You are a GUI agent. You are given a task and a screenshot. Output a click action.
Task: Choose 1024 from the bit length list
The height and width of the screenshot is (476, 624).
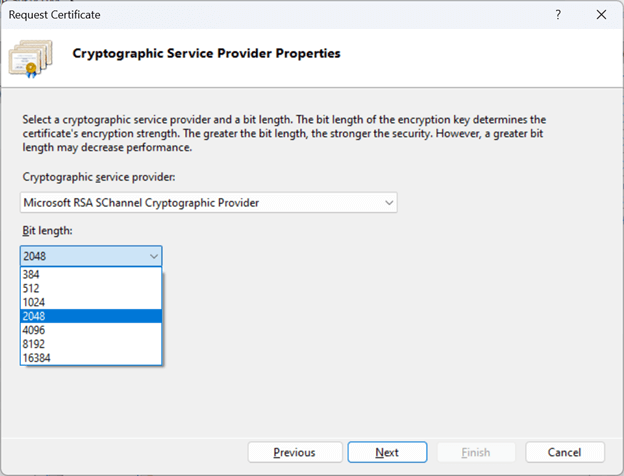pyautogui.click(x=91, y=302)
